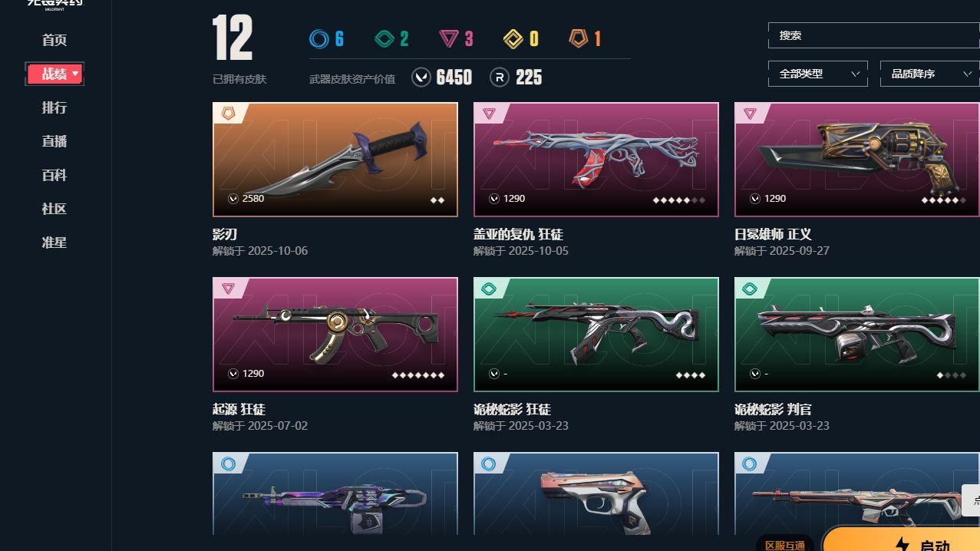The height and width of the screenshot is (551, 980).
Task: Open the 准星 crosshair section
Action: (x=54, y=243)
